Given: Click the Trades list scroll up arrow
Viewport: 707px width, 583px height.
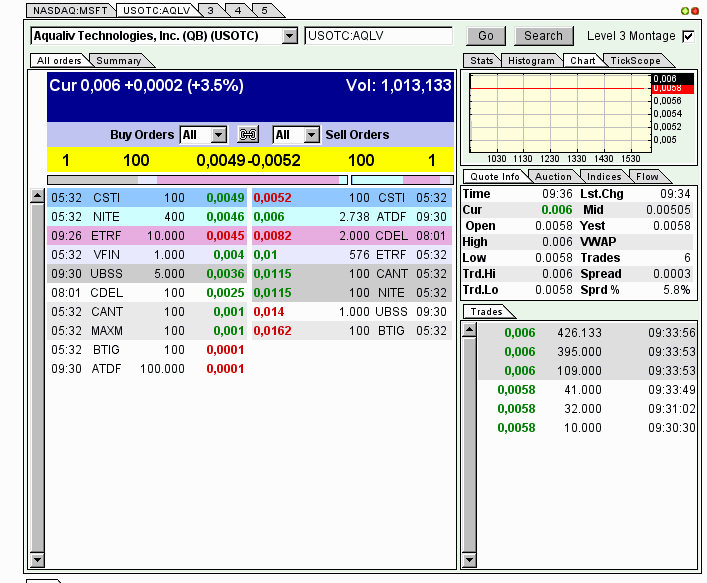Looking at the screenshot, I should pyautogui.click(x=469, y=330).
